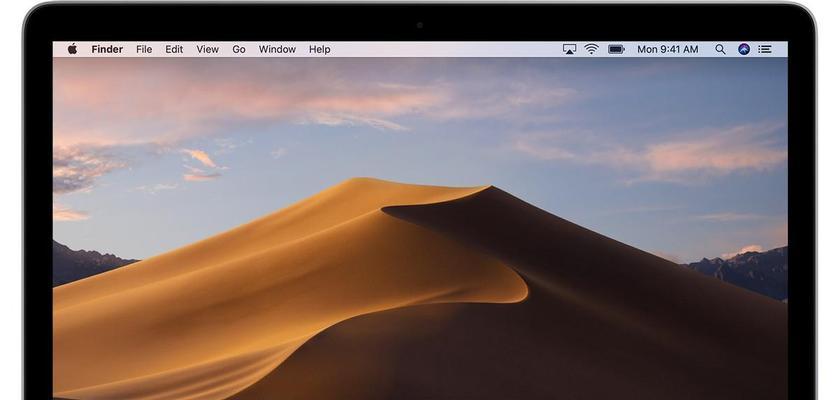839x400 pixels.
Task: Open Spotlight search magnifier
Action: point(720,49)
